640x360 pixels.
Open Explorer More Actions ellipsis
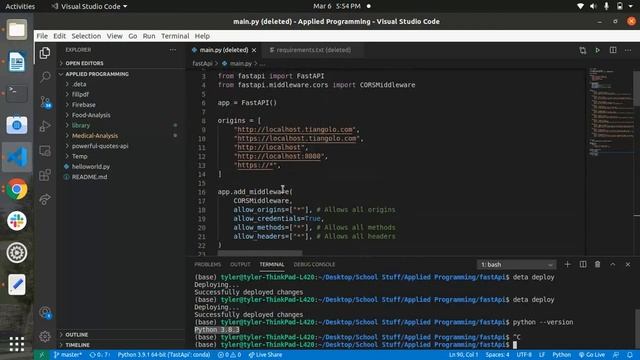pos(173,50)
